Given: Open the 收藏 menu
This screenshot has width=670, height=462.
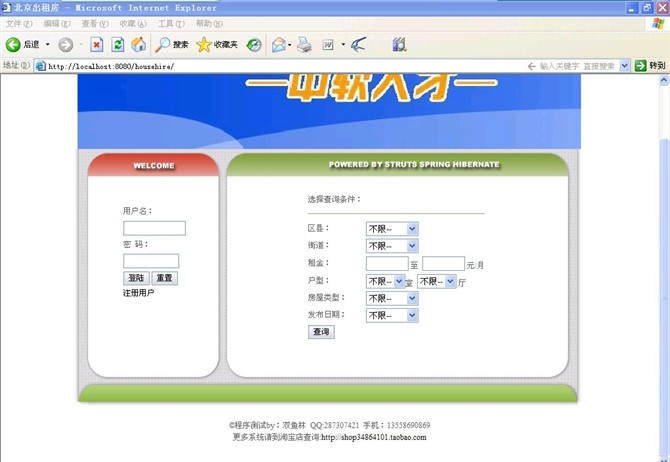Looking at the screenshot, I should click(133, 24).
